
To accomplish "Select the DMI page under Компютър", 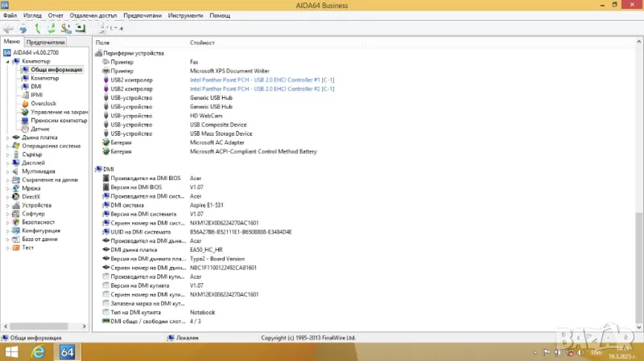I will click(x=35, y=87).
